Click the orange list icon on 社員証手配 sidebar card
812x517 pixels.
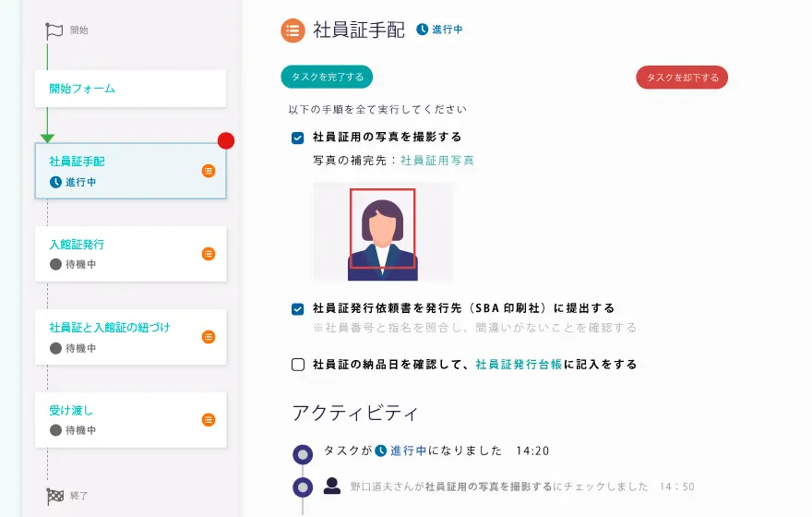pyautogui.click(x=209, y=171)
